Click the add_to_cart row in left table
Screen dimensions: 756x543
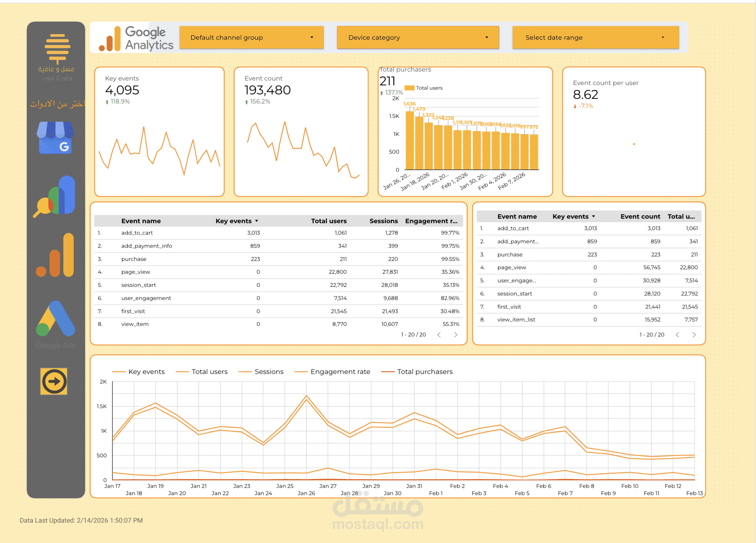click(137, 232)
